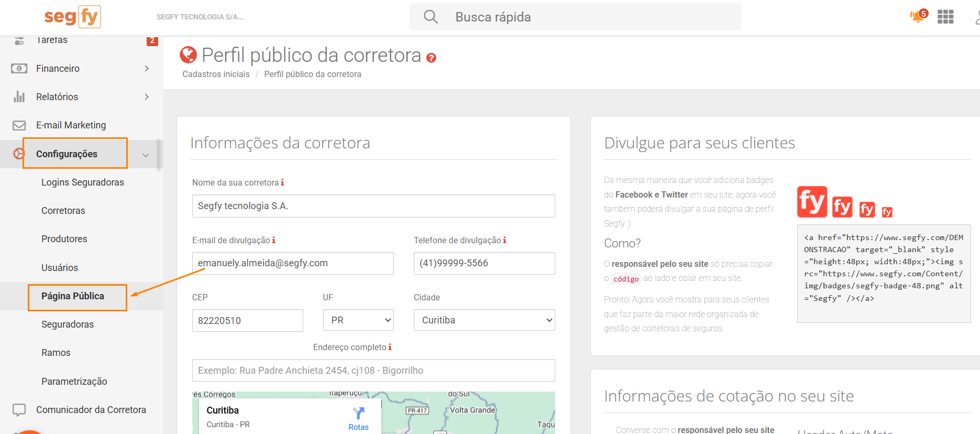Screen dimensions: 980x434
Task: Click the Busca rápida search field
Action: tap(575, 17)
